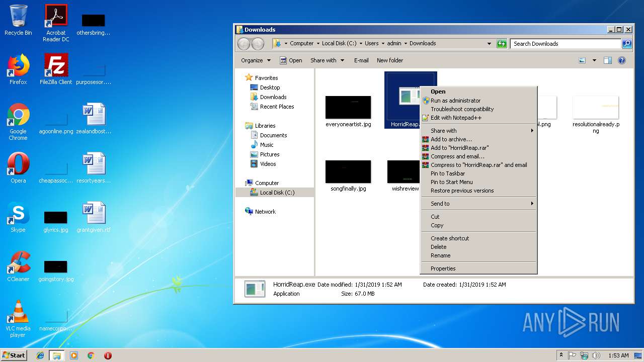Open VLC media player shortcut
Image resolution: width=644 pixels, height=362 pixels.
click(x=18, y=319)
